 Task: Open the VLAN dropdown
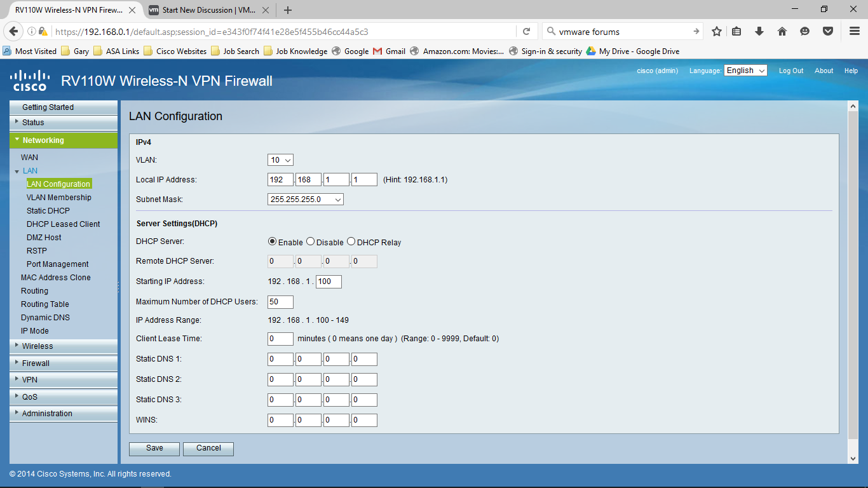pyautogui.click(x=280, y=159)
